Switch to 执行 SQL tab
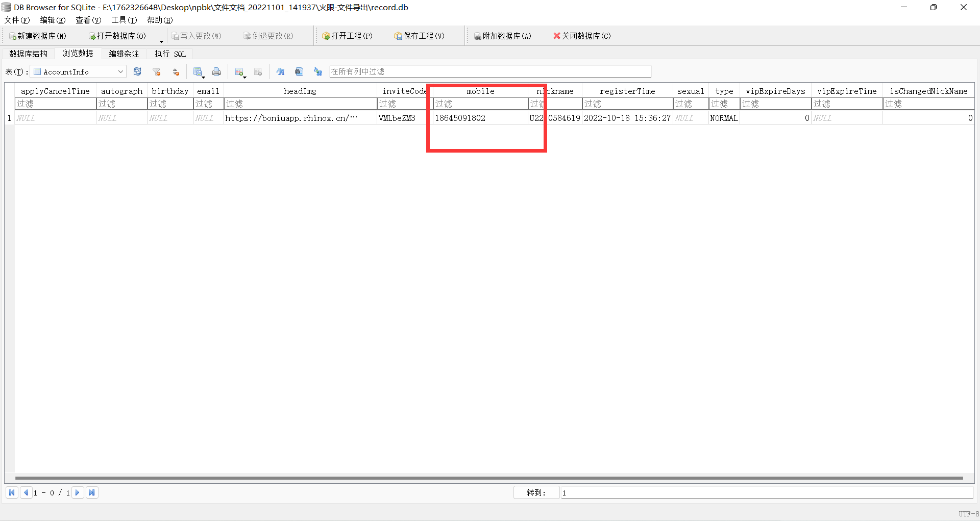Screen dimensions: 980x521 click(170, 54)
